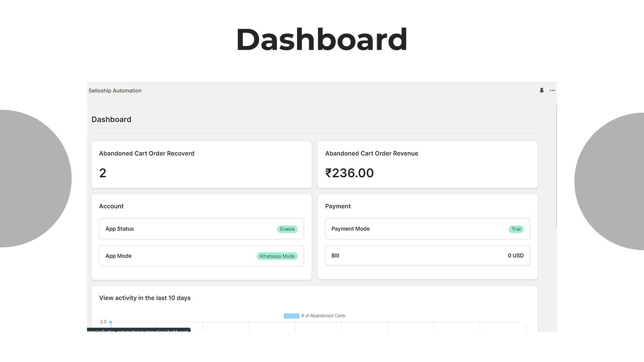
Task: Click the # of Abandoned Carts legend swatch
Action: coord(291,316)
